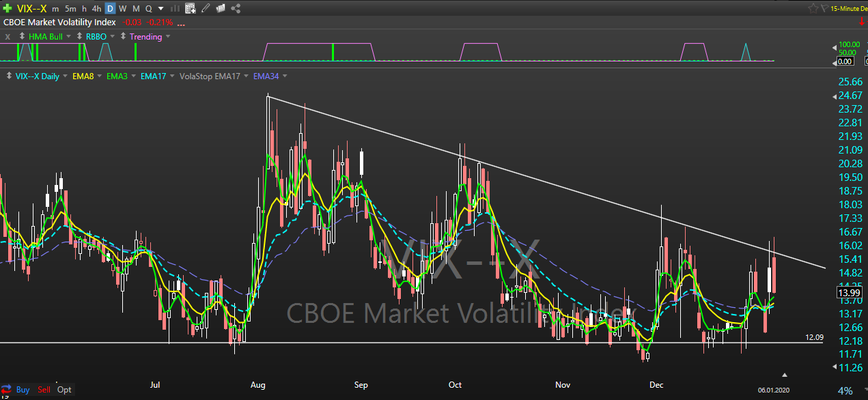This screenshot has height=400, width=868.
Task: Switch to Monthly M timeframe
Action: point(136,9)
